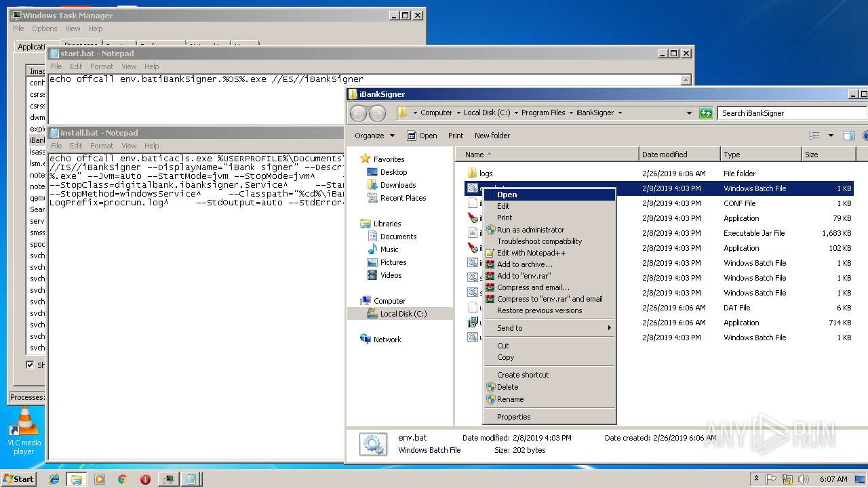Click New folder in Explorer toolbar
This screenshot has height=488, width=868.
(492, 136)
